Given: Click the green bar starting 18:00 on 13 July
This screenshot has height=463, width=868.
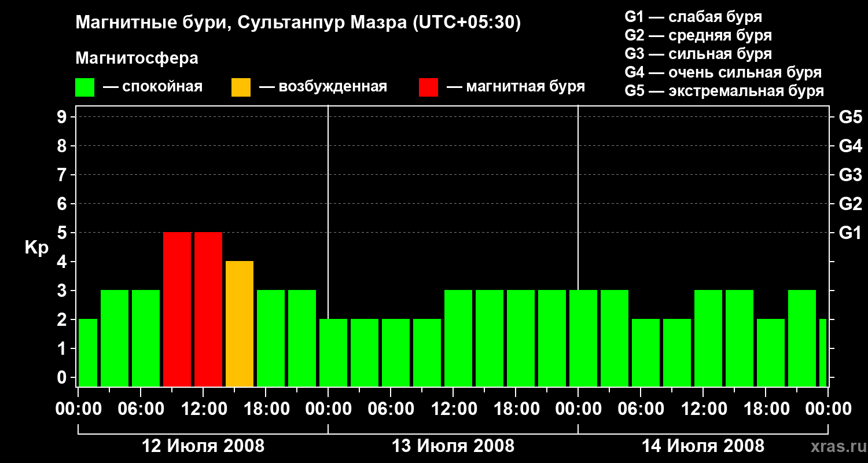Looking at the screenshot, I should [521, 339].
